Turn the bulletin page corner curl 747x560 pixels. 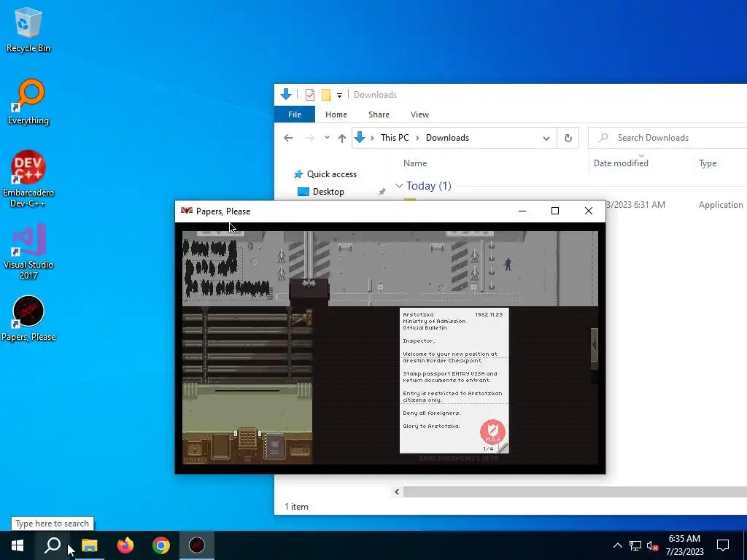(503, 448)
